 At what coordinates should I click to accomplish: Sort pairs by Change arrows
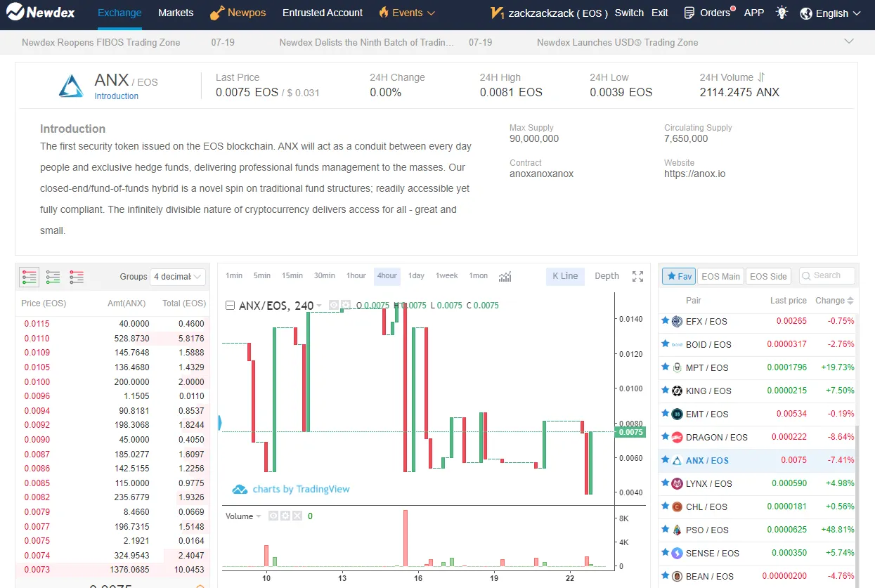coord(850,301)
